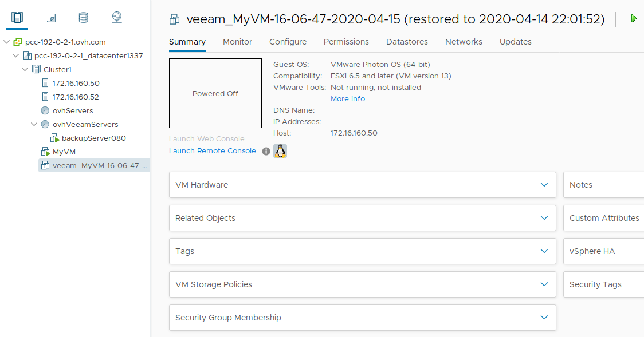Click the green Power On icon
The height and width of the screenshot is (337, 644).
click(633, 19)
